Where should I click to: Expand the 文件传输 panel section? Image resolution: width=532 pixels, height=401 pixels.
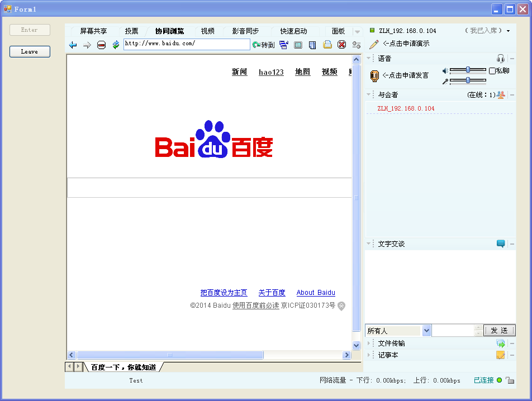click(369, 343)
